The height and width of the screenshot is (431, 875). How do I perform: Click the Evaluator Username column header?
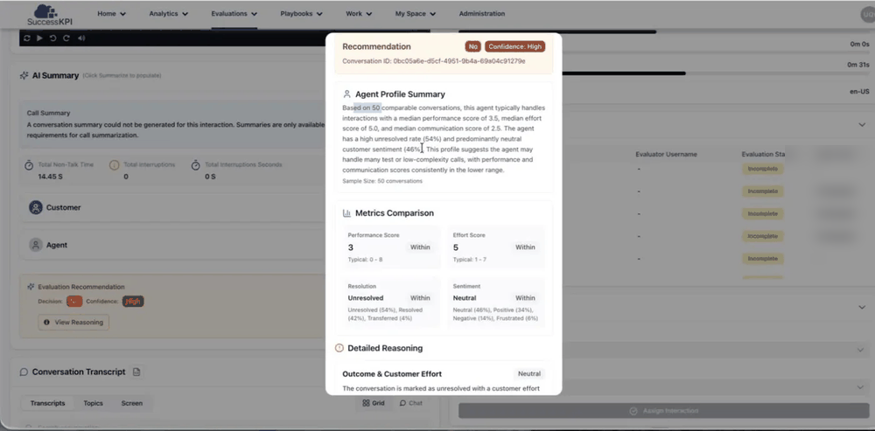[x=666, y=154]
